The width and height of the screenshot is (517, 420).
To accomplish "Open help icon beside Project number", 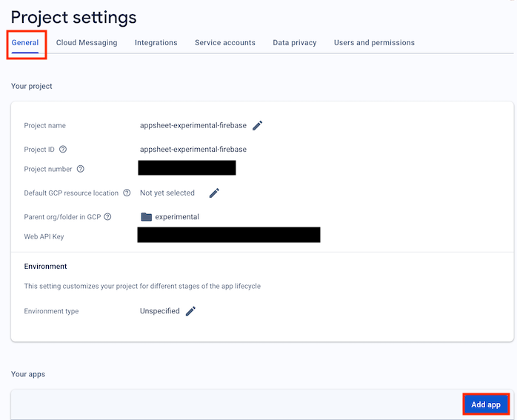I will click(x=81, y=169).
